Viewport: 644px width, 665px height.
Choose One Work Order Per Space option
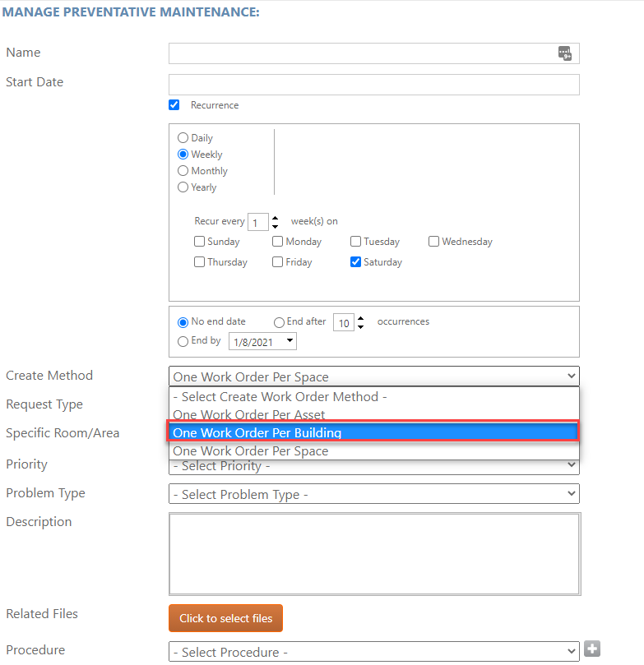click(x=373, y=450)
